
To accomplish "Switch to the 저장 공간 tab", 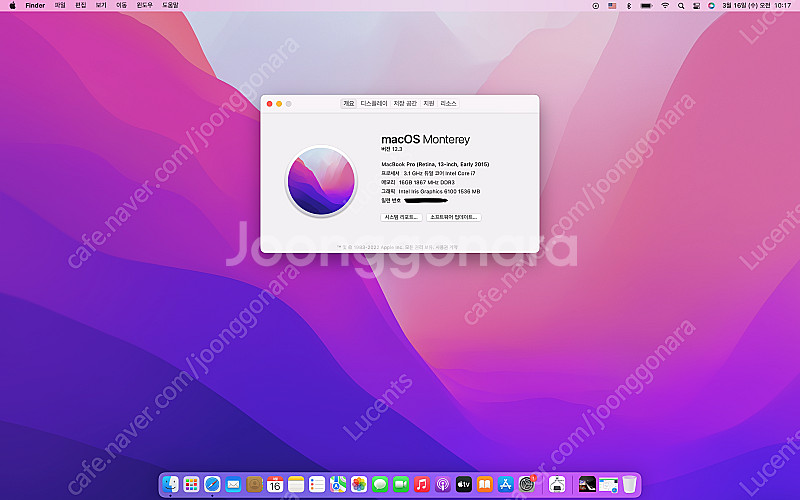I will point(405,103).
